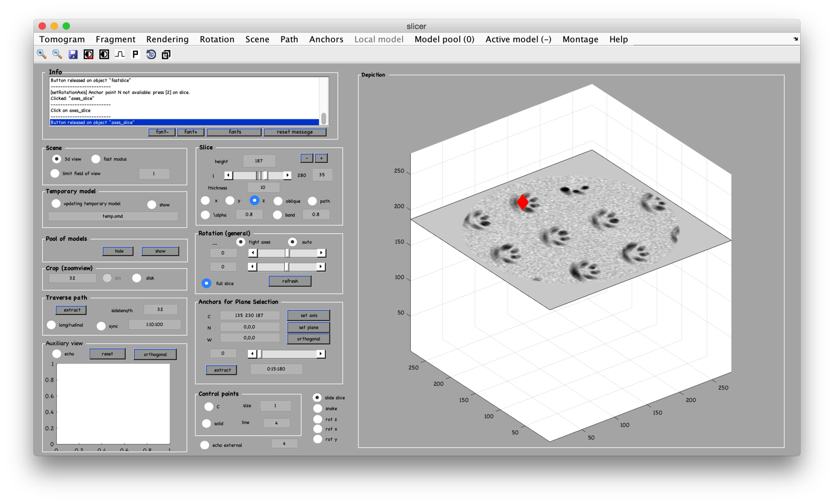
Task: Click the anchor slider left arrow
Action: (x=252, y=353)
